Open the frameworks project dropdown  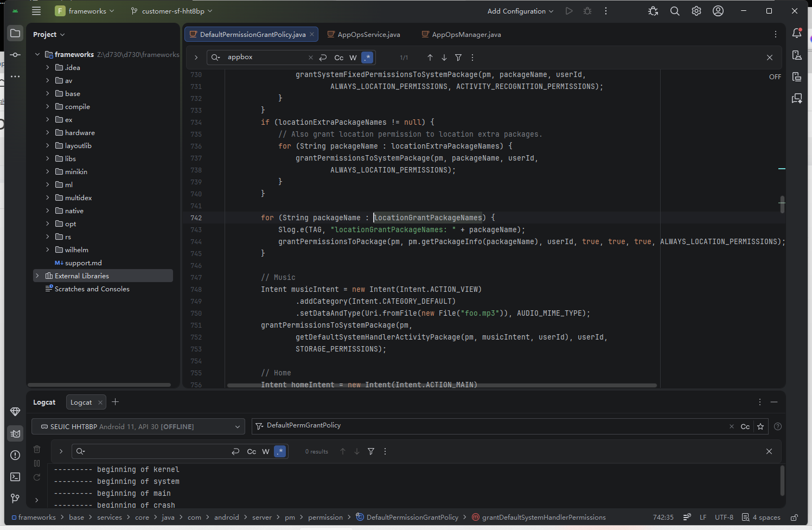[85, 11]
